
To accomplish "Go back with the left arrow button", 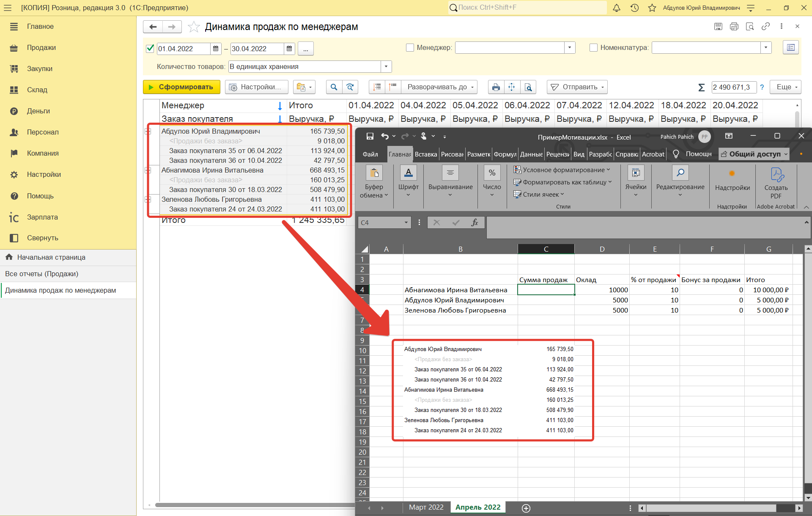I will 153,27.
